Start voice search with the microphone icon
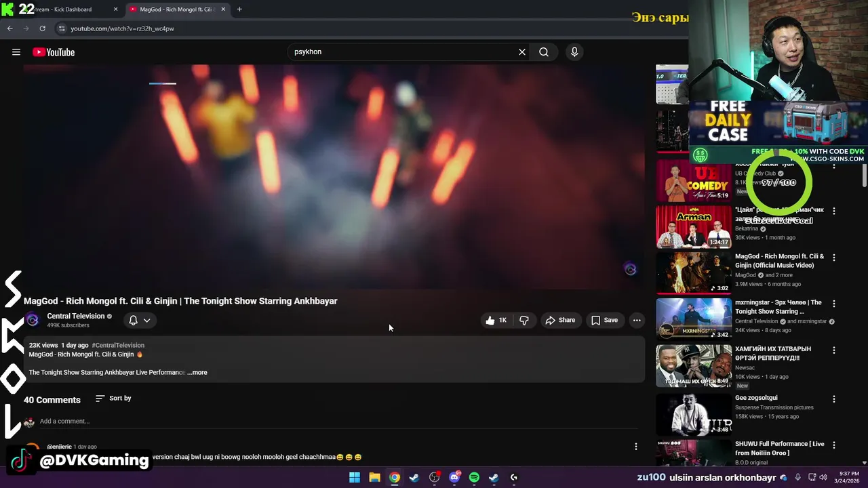Viewport: 868px width, 488px height. pos(574,52)
